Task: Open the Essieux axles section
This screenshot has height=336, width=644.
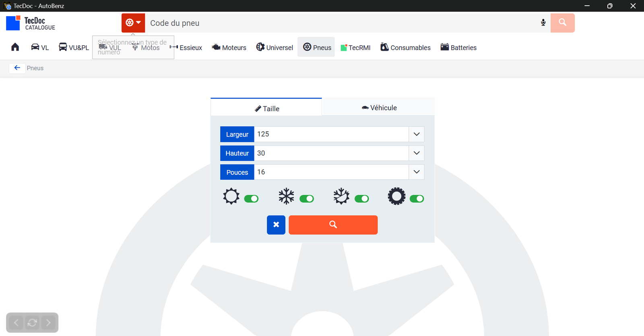Action: click(186, 48)
